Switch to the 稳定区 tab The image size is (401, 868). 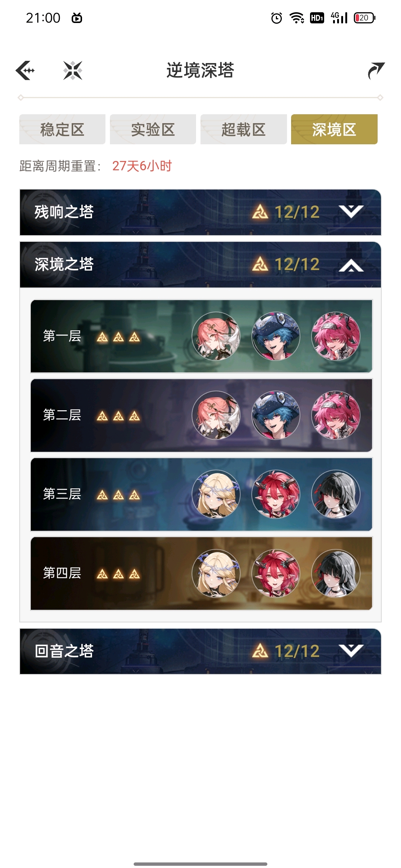click(x=62, y=129)
